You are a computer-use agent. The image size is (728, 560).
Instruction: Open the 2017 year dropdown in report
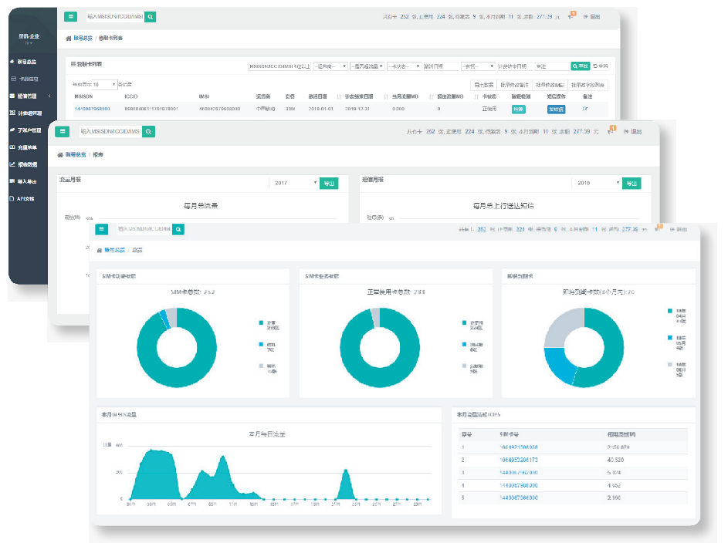295,184
